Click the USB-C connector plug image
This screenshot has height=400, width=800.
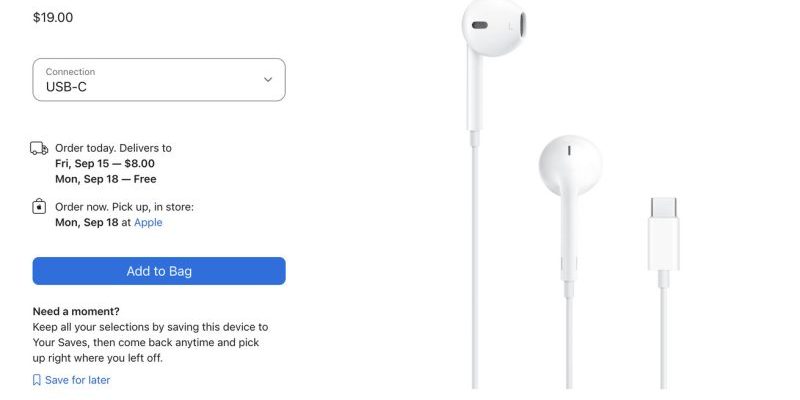coord(663,234)
